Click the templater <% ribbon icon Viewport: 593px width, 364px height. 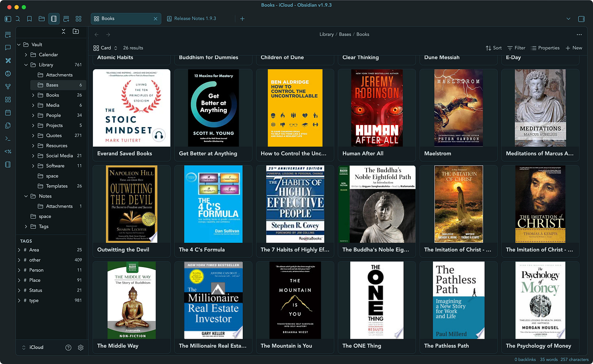tap(8, 152)
